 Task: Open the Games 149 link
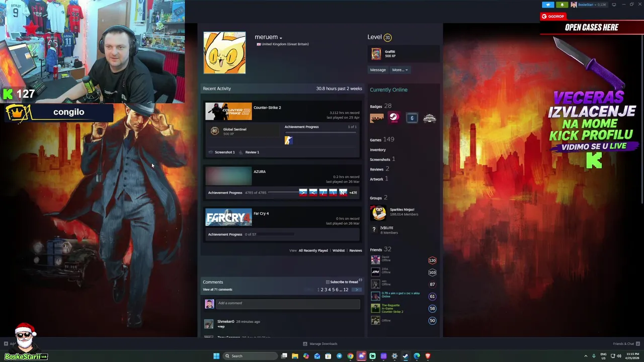[382, 139]
